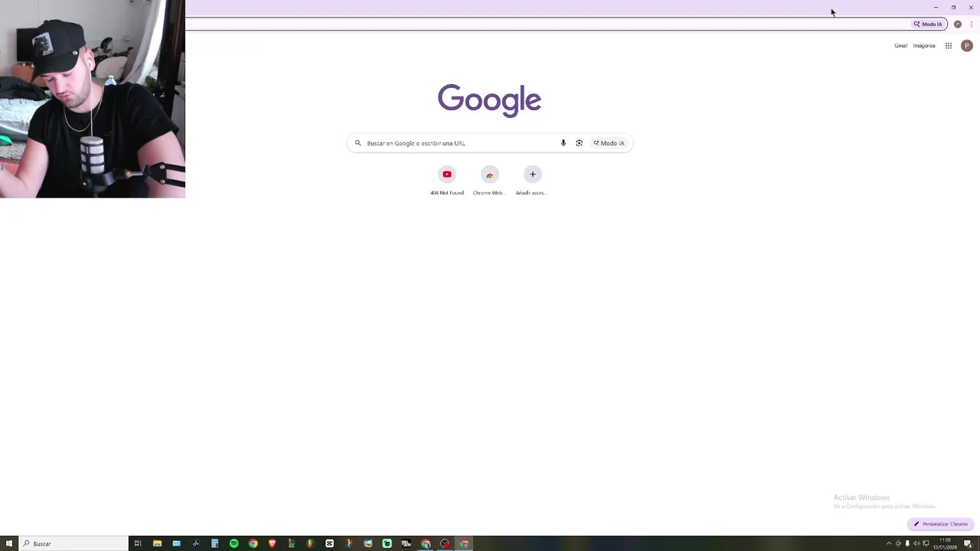Open Task View in the taskbar

click(138, 543)
